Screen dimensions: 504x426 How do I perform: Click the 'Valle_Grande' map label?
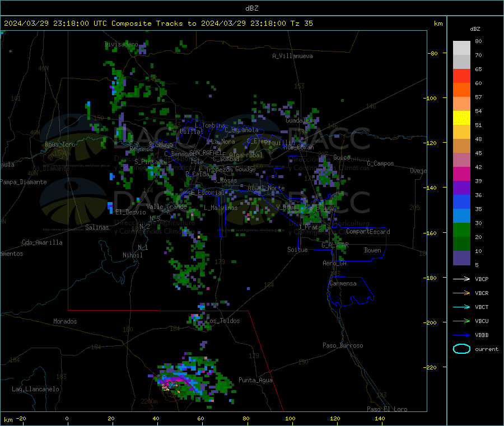click(166, 207)
